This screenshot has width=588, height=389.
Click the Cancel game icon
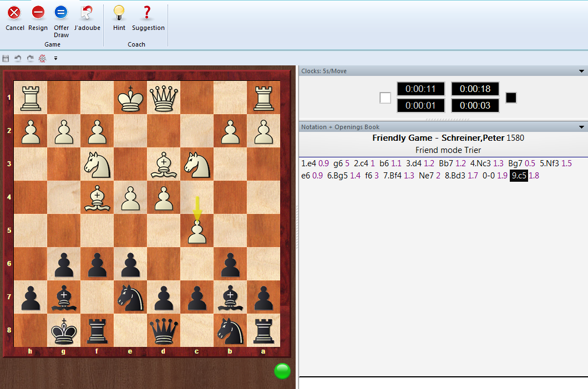(x=14, y=12)
